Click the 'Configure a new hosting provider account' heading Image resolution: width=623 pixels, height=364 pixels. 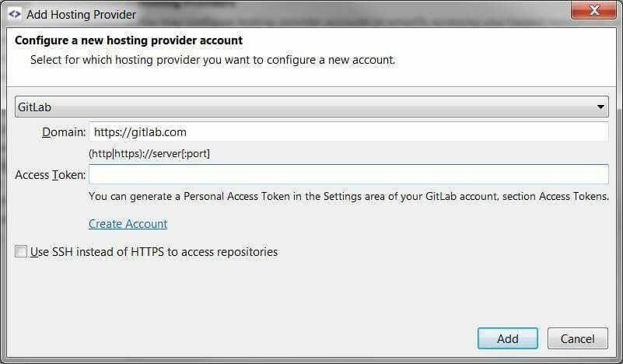click(129, 40)
